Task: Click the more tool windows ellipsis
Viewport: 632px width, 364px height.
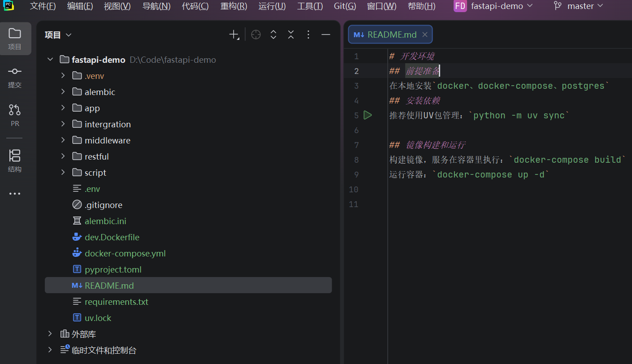Action: 15,194
